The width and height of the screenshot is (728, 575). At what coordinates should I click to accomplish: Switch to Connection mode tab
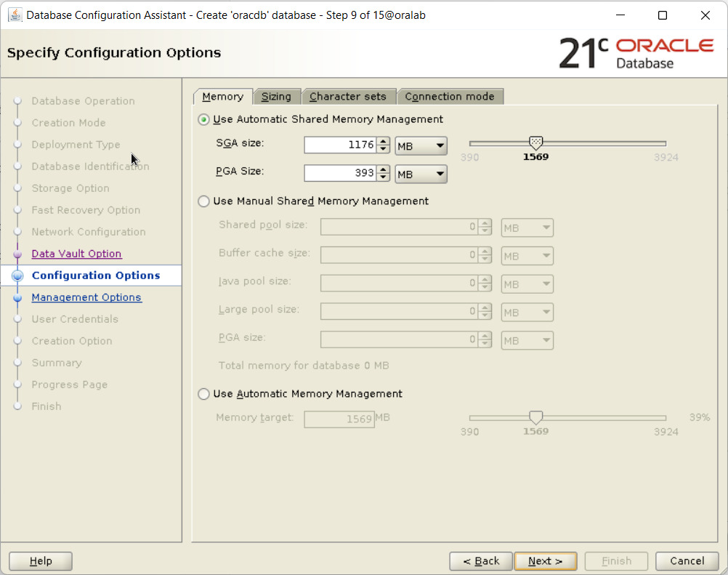pos(449,97)
